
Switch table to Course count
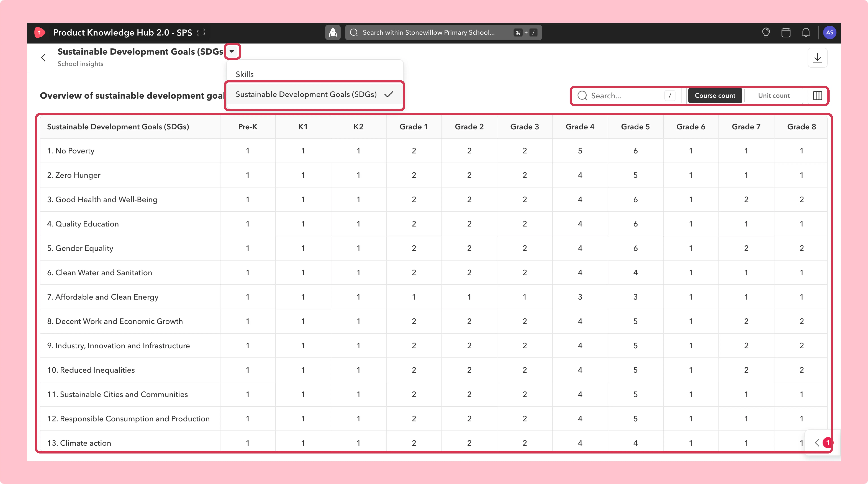[x=715, y=96]
